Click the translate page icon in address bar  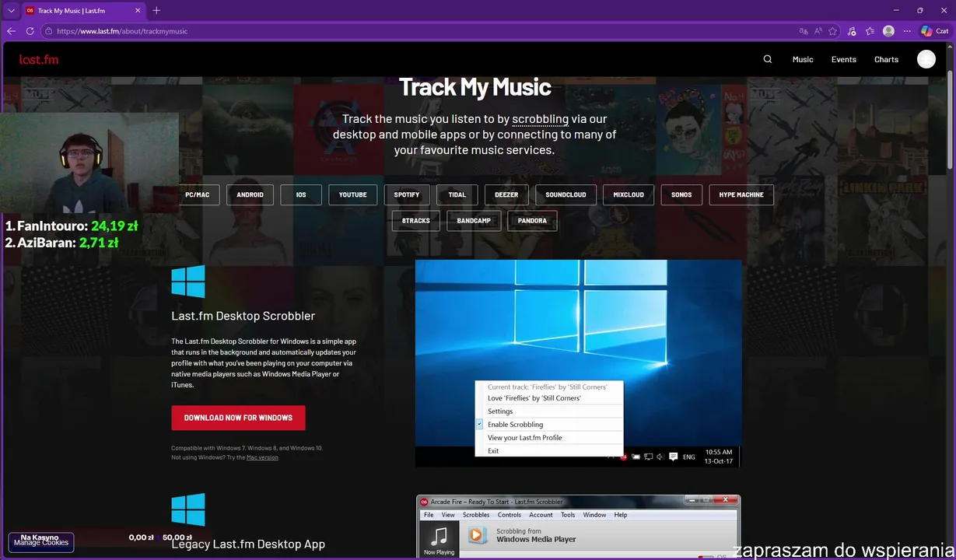pos(804,31)
